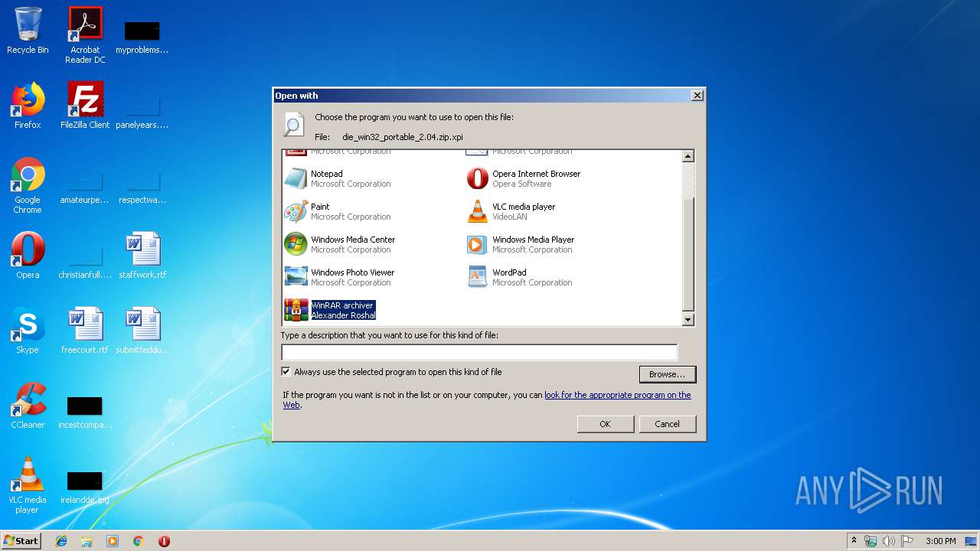Select the Skype desktop shortcut
This screenshot has width=980, height=551.
pos(28,331)
